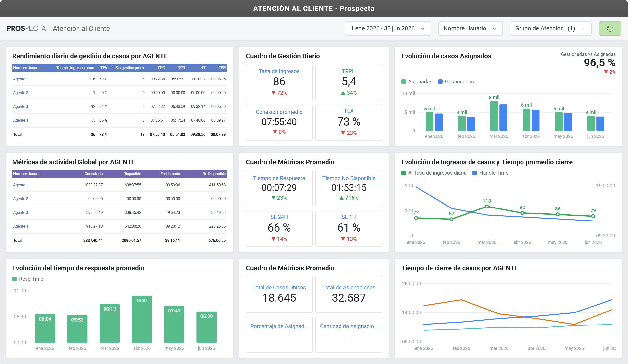Toggle the #_Tasa de ingresos diaria legend swatch
This screenshot has height=364, width=628.
(x=404, y=173)
